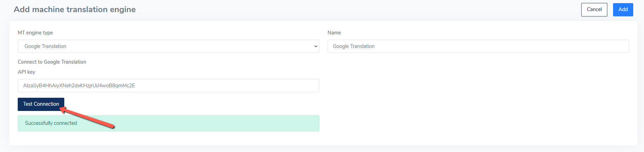Confirm with the blue Add button
The height and width of the screenshot is (152, 644).
click(x=623, y=10)
